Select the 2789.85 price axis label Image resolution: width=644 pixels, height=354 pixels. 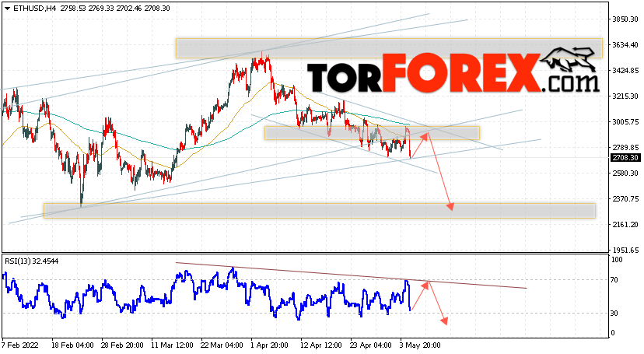(625, 147)
